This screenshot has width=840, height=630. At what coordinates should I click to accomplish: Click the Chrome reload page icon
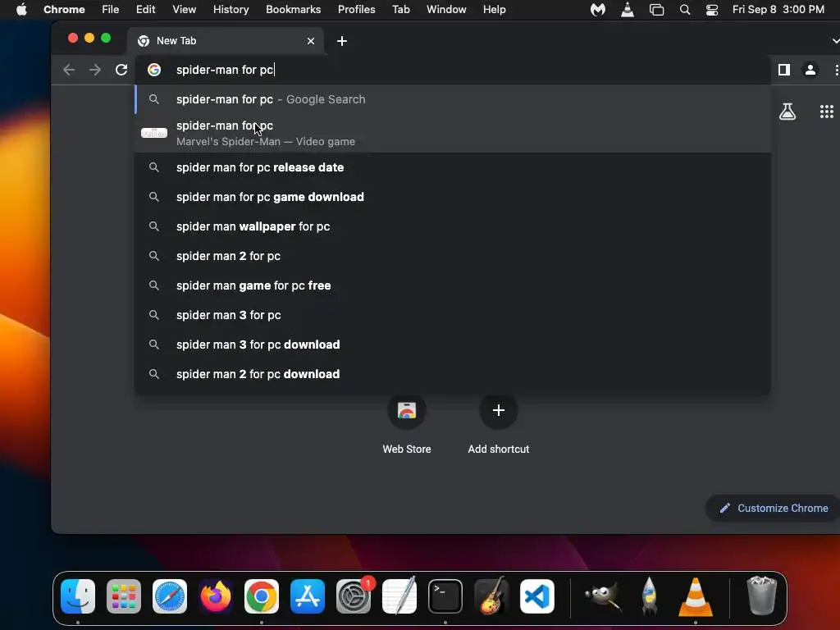click(121, 70)
